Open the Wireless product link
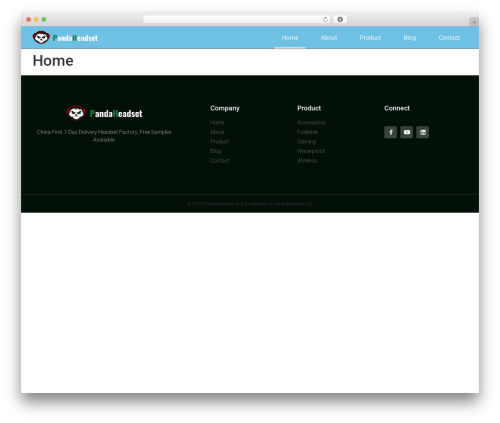This screenshot has height=423, width=500. pos(307,161)
